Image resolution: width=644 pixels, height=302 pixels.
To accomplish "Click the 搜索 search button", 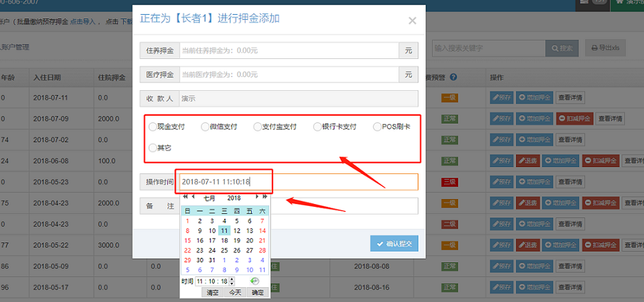I will (x=561, y=48).
